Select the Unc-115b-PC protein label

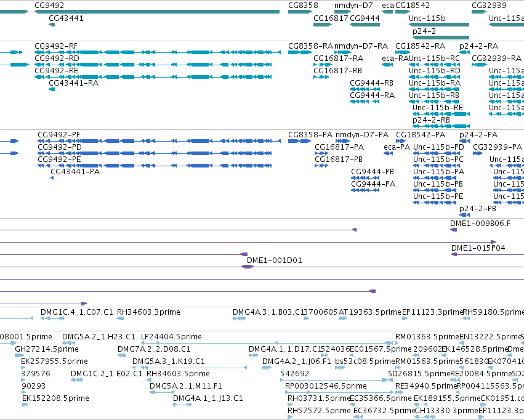coord(438,160)
